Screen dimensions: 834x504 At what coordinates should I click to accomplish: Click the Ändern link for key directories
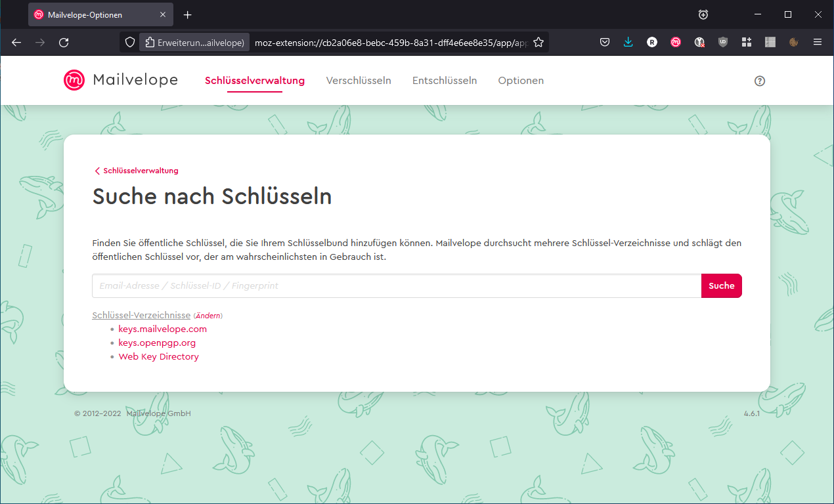click(x=208, y=316)
